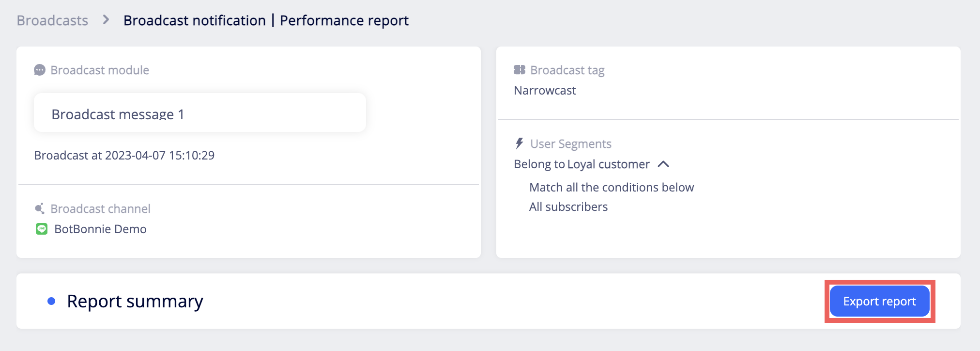980x351 pixels.
Task: Click the Broadcasts breadcrumb link
Action: point(52,20)
